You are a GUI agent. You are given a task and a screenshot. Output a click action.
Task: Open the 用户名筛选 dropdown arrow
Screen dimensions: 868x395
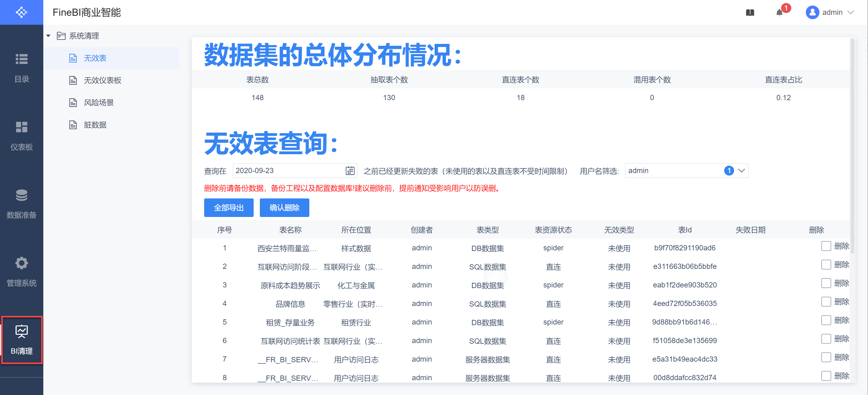coord(741,171)
